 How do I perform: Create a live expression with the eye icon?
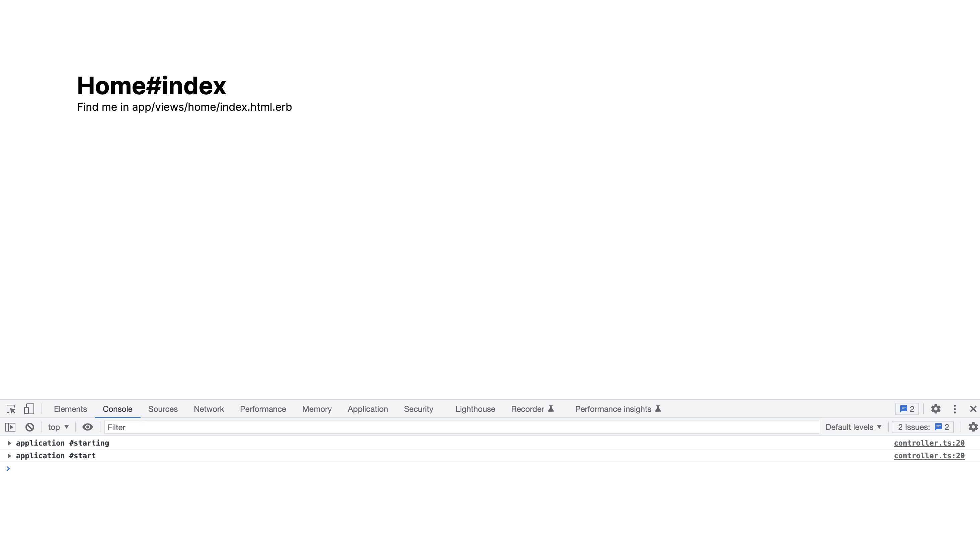pos(88,427)
